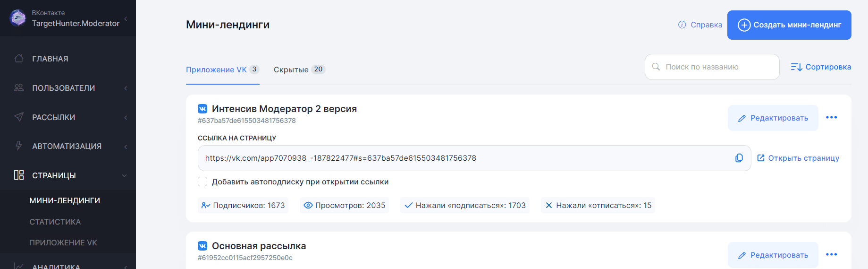Edit the Интенсив Модератор 2 версия landing
Image resolution: width=868 pixels, height=269 pixels.
[x=773, y=118]
